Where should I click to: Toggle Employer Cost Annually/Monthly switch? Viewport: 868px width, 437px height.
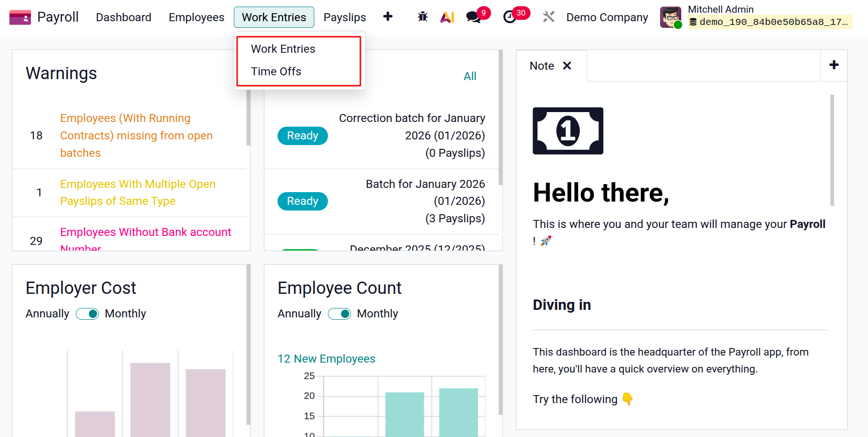(87, 314)
